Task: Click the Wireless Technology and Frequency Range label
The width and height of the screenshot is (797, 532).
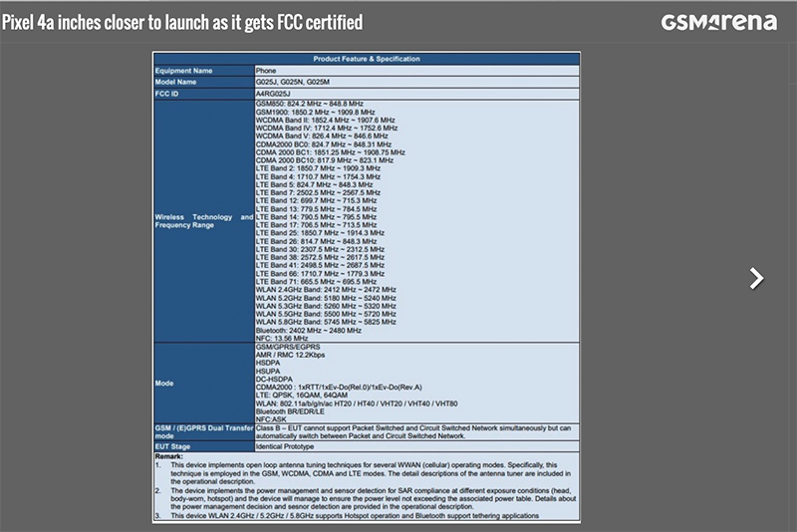Action: pyautogui.click(x=203, y=220)
